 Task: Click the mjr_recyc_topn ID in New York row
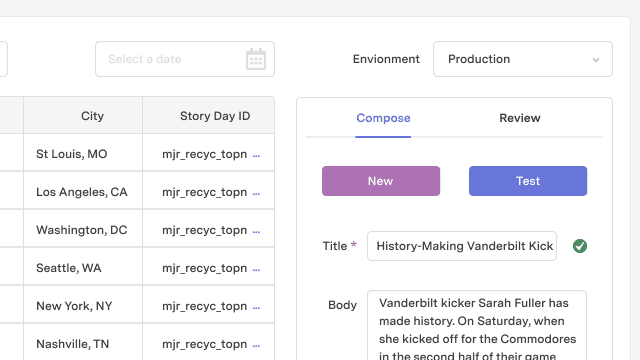pyautogui.click(x=204, y=306)
